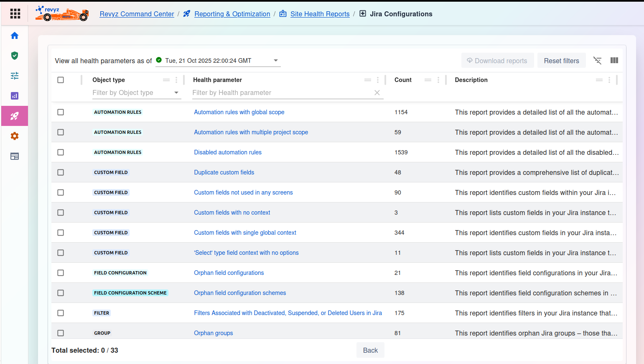644x364 pixels.
Task: Open Health parameter column menu
Action: [x=377, y=80]
